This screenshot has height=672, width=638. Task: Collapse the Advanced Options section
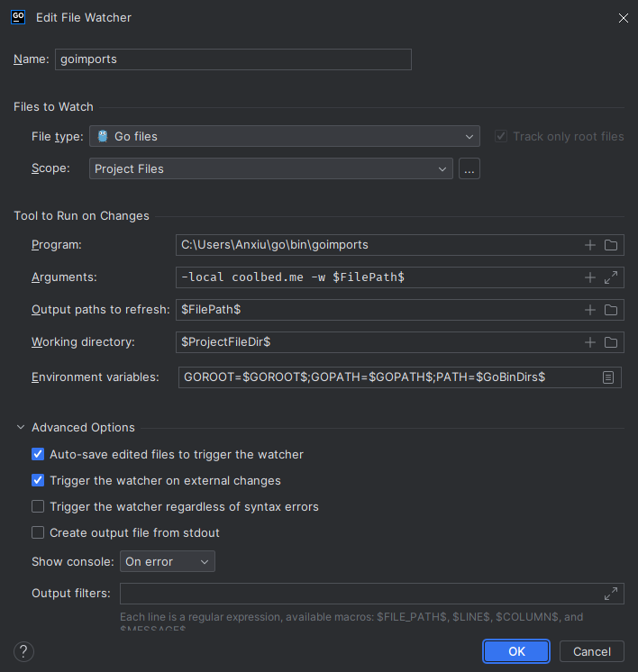(x=21, y=428)
